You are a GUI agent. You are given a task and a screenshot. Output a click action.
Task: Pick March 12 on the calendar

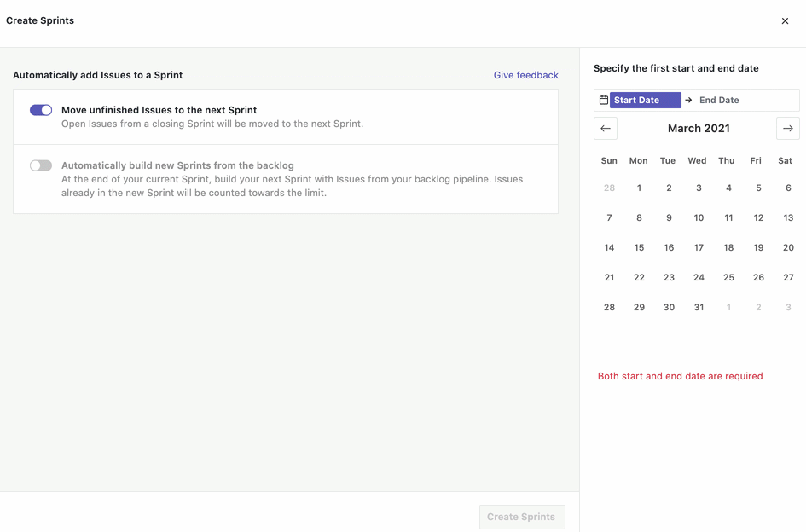click(x=758, y=218)
